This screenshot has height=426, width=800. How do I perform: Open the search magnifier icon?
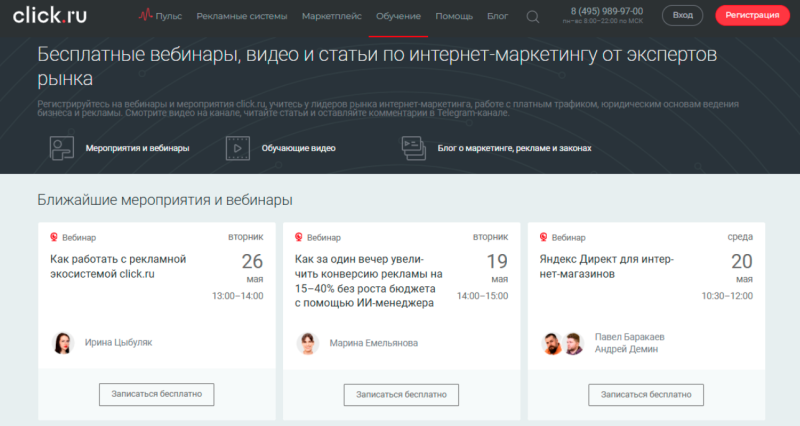click(533, 17)
